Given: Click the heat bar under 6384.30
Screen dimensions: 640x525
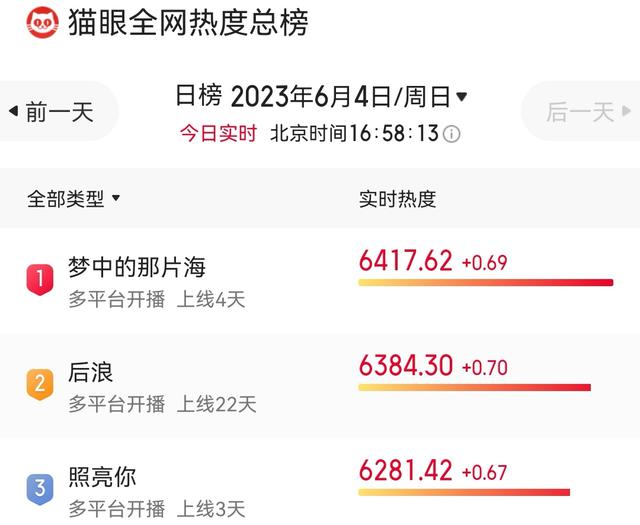Looking at the screenshot, I should [x=475, y=387].
